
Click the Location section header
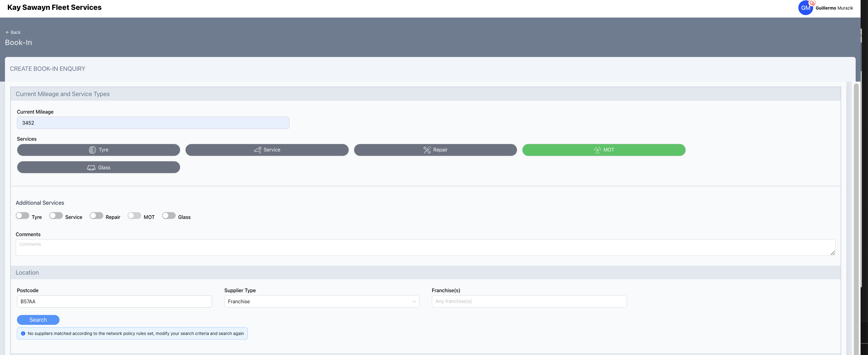point(27,272)
